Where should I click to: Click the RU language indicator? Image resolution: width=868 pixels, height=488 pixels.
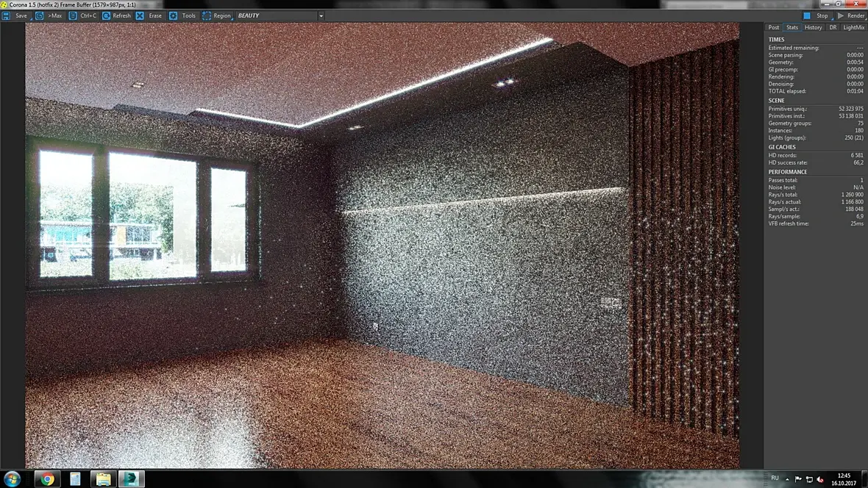775,478
